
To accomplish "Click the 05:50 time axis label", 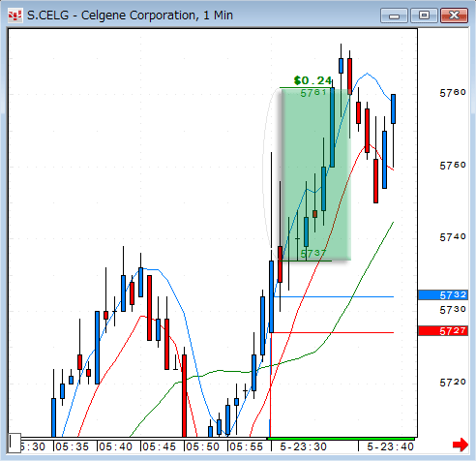I will point(202,446).
